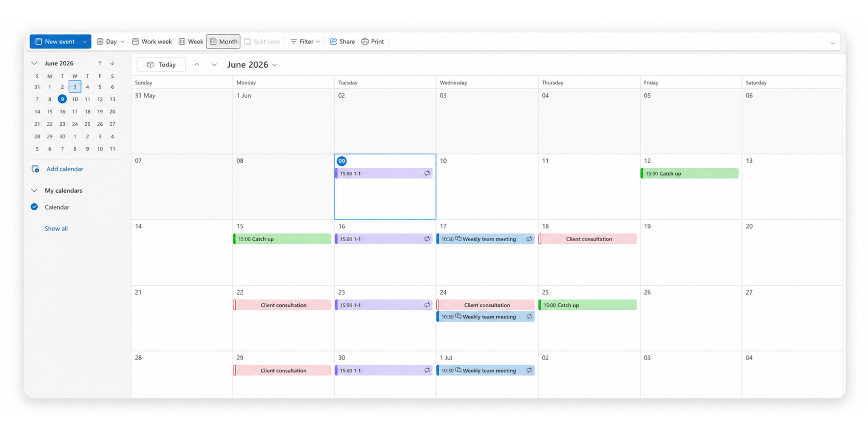Go to next month in mini calendar
The width and height of the screenshot is (868, 434).
point(112,63)
